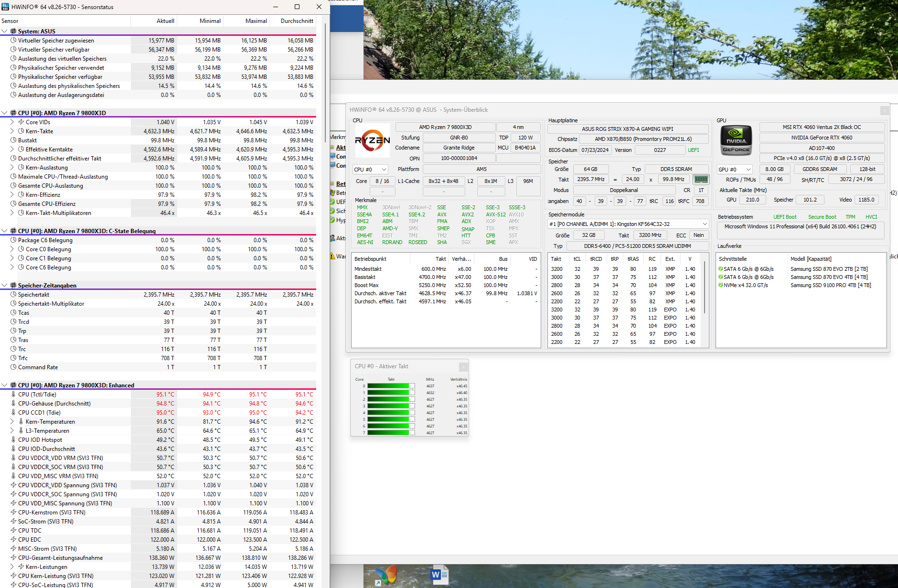Click the green UEFI label next to BIOS version
The image size is (898, 588).
point(694,150)
